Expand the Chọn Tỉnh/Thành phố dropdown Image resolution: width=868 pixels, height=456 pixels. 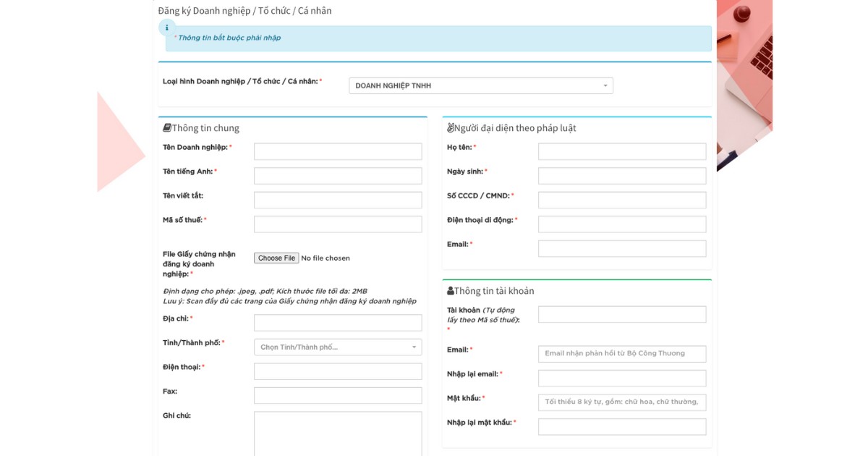(337, 347)
